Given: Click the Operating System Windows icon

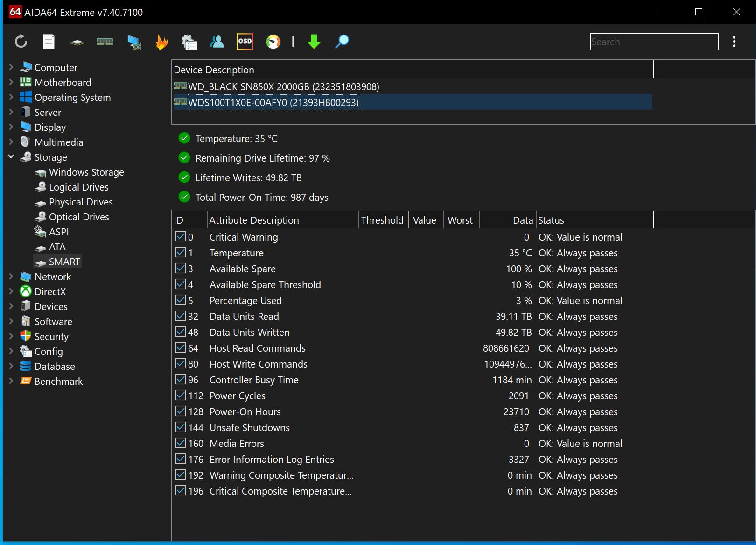Looking at the screenshot, I should point(26,97).
